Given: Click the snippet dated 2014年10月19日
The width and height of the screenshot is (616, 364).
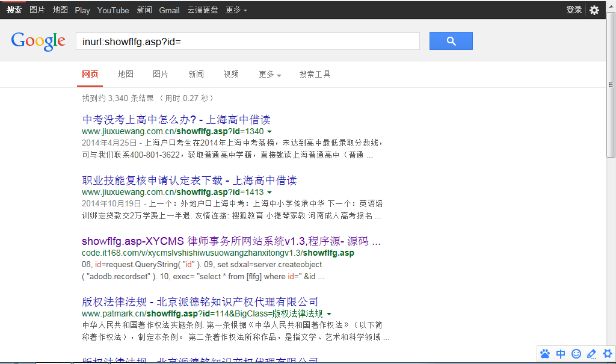Looking at the screenshot, I should pyautogui.click(x=232, y=210).
